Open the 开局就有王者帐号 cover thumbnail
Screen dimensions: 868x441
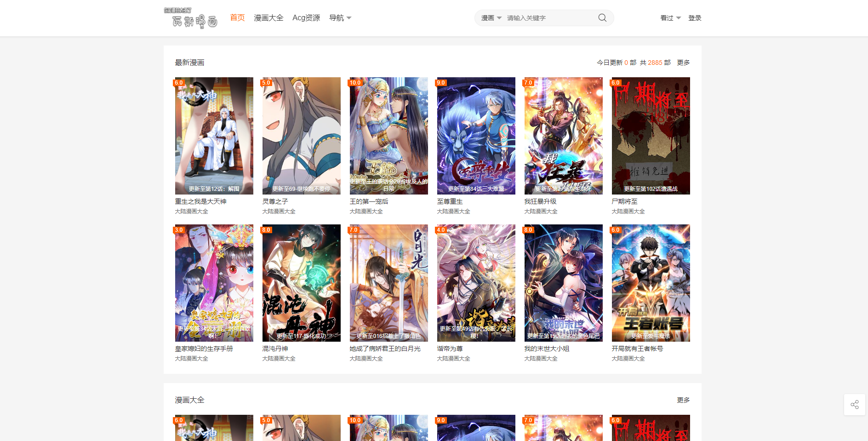pos(651,283)
